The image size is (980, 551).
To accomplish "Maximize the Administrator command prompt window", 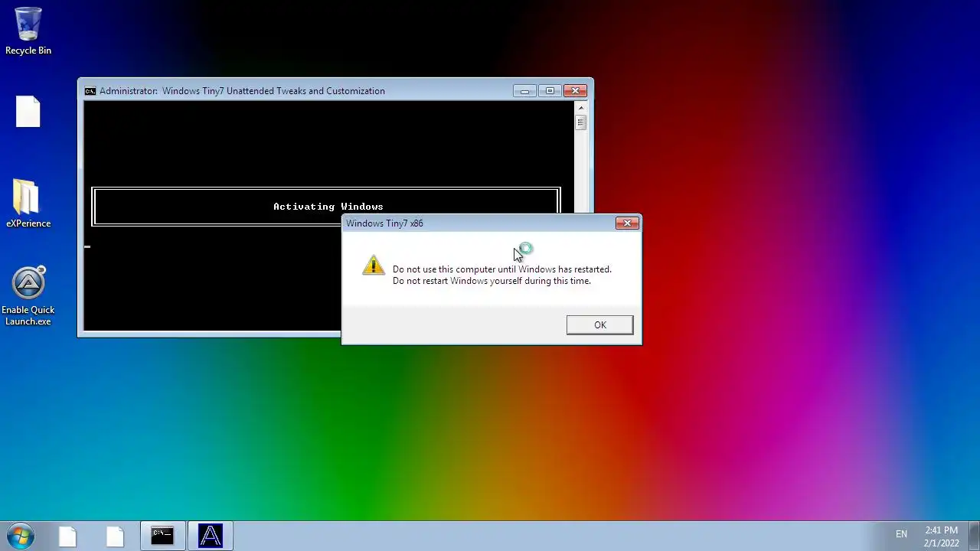I will click(x=550, y=91).
